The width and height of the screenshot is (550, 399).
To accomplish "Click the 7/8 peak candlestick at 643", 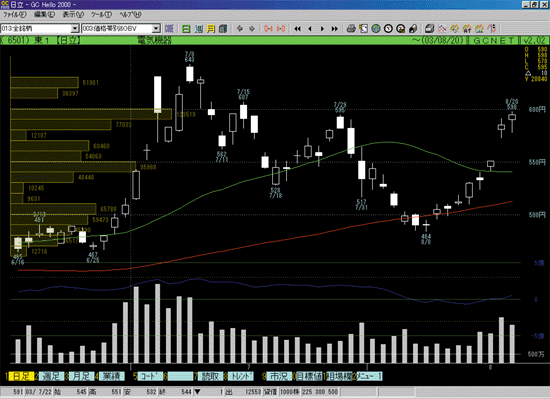I will point(190,74).
